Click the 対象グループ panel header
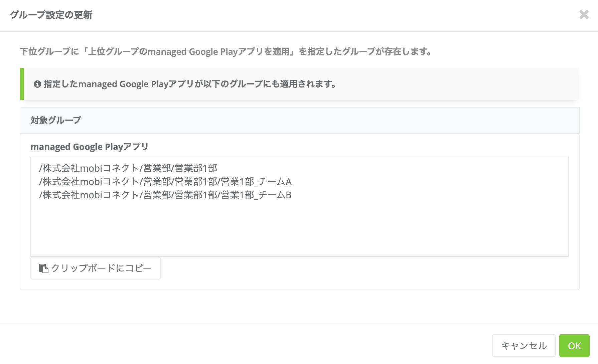 (x=299, y=120)
